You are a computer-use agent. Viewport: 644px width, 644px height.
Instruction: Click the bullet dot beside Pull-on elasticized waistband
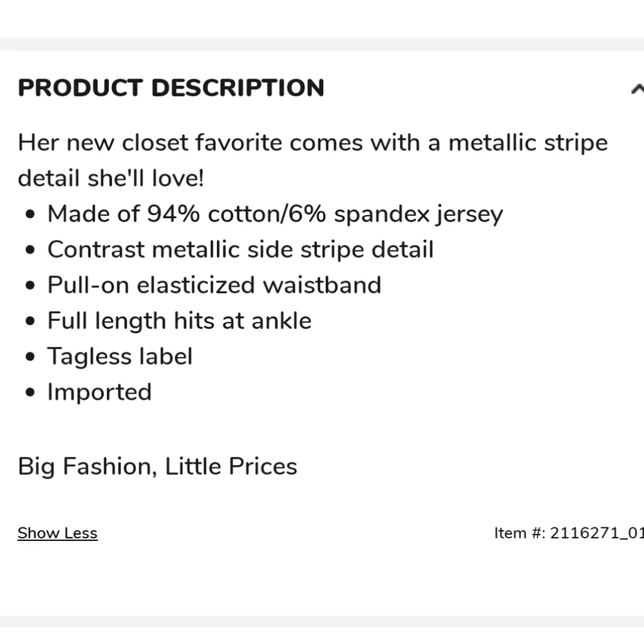point(30,285)
